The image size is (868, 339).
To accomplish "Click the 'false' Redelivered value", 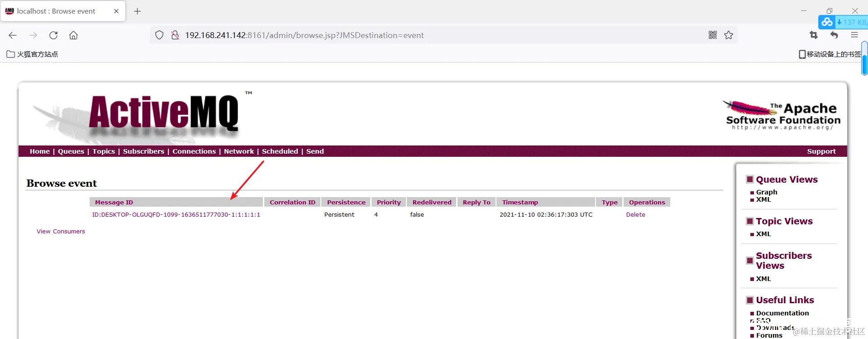I will [x=417, y=215].
